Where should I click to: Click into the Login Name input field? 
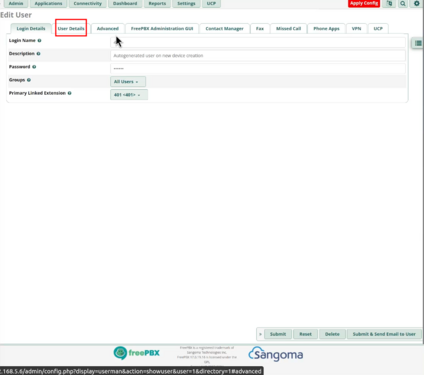click(258, 42)
